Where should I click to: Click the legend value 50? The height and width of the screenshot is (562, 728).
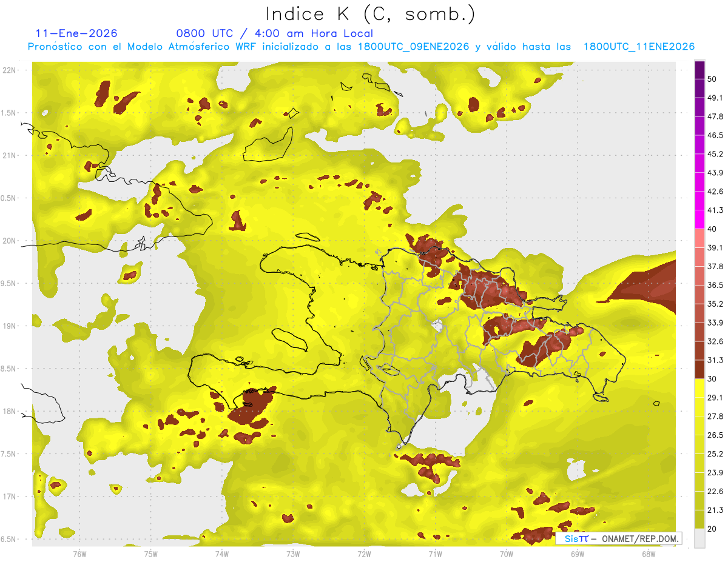(712, 79)
